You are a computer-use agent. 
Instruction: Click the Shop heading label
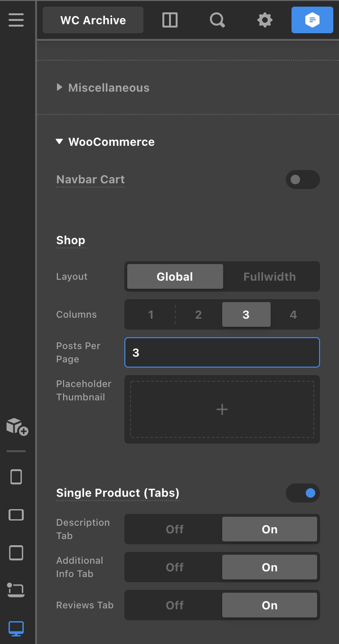coord(71,240)
